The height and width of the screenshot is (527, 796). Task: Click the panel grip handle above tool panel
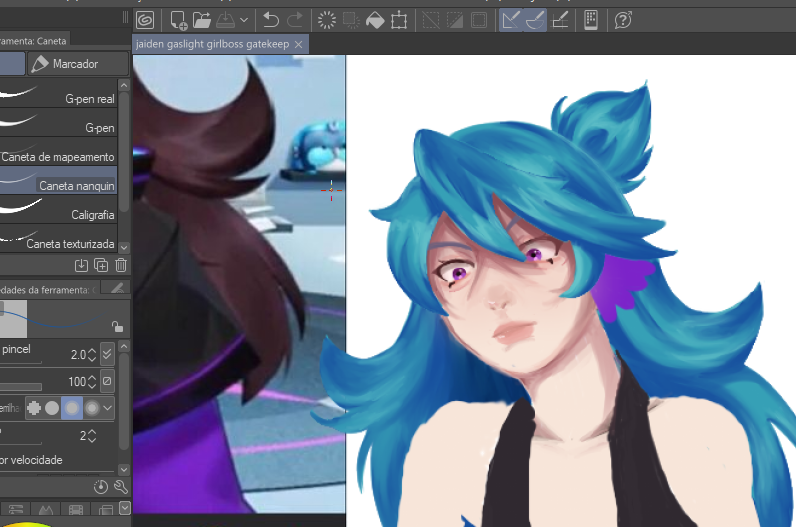pyautogui.click(x=125, y=18)
